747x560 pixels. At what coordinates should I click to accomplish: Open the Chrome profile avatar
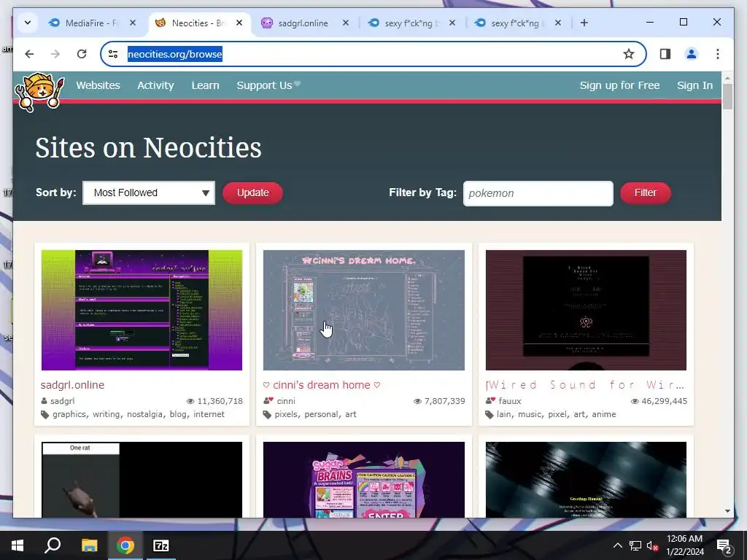tap(692, 54)
